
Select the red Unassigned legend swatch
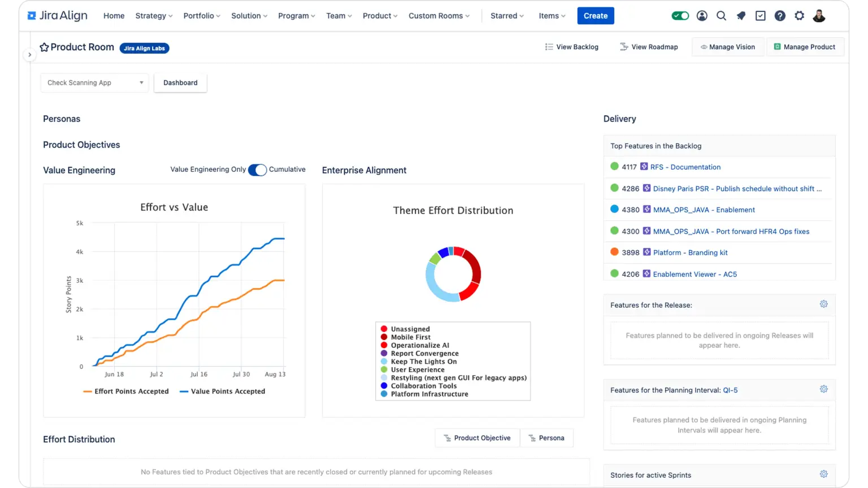[383, 329]
